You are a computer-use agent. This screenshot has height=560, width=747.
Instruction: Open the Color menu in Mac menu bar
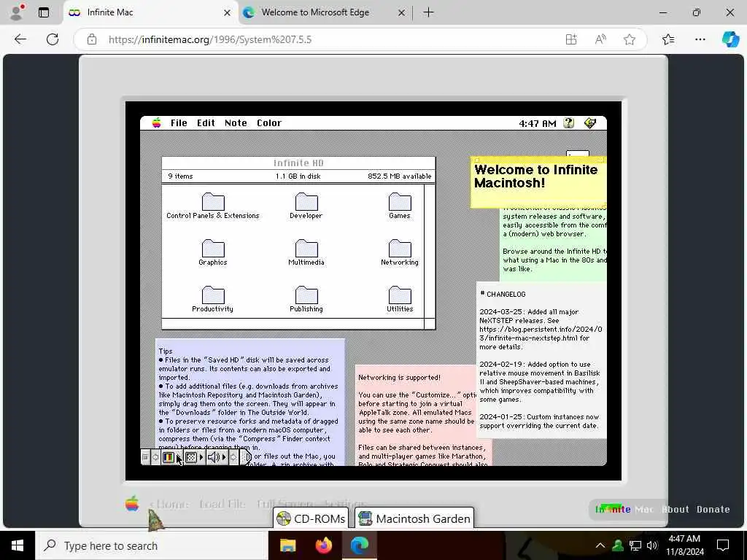point(269,122)
